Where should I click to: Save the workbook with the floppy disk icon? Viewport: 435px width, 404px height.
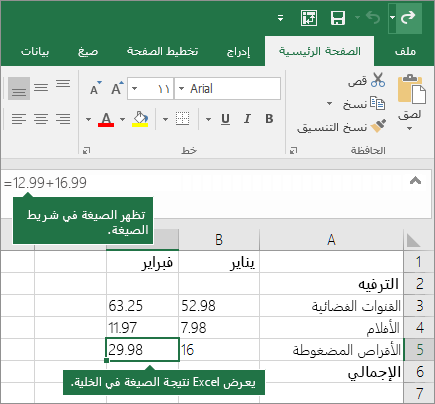338,18
